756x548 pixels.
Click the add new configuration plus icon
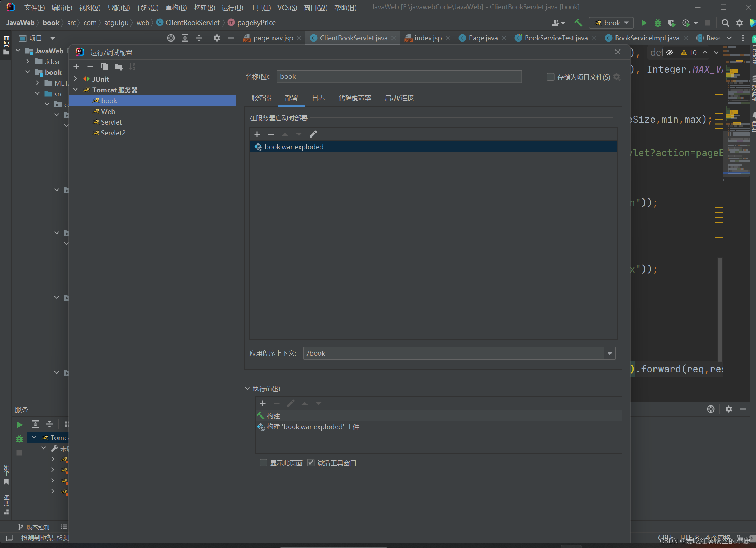click(76, 67)
